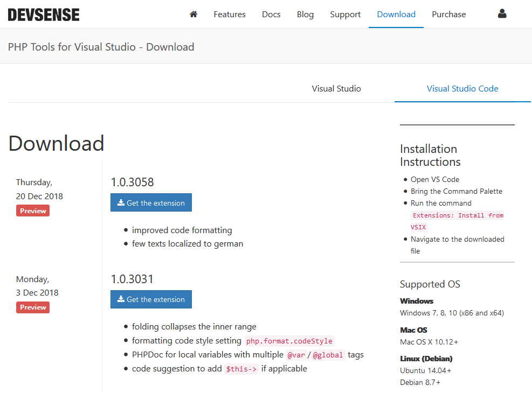Screen dimensions: 532x393
Task: Click 'Bring the Command Palette' instruction
Action: coord(457,192)
